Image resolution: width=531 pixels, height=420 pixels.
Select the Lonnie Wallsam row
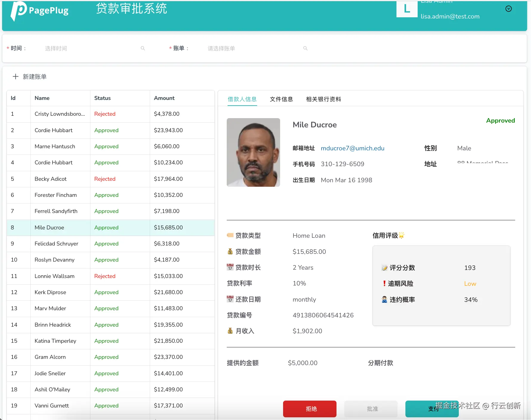tap(111, 276)
